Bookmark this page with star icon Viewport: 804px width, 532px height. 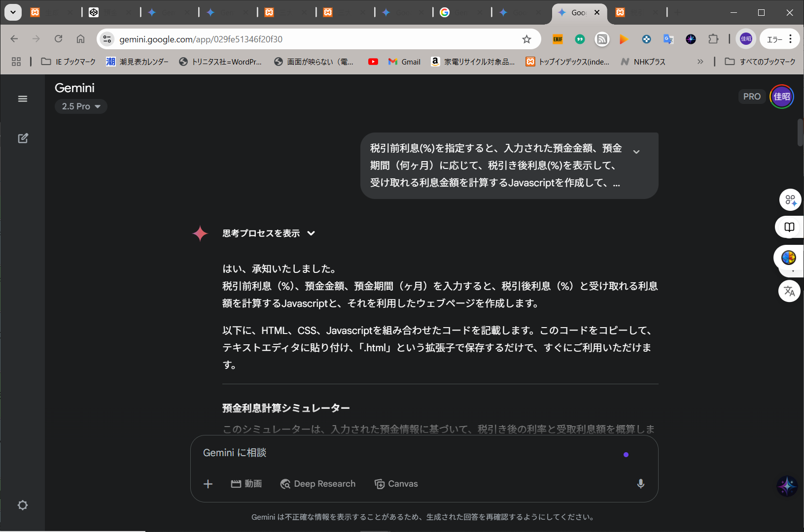tap(526, 39)
